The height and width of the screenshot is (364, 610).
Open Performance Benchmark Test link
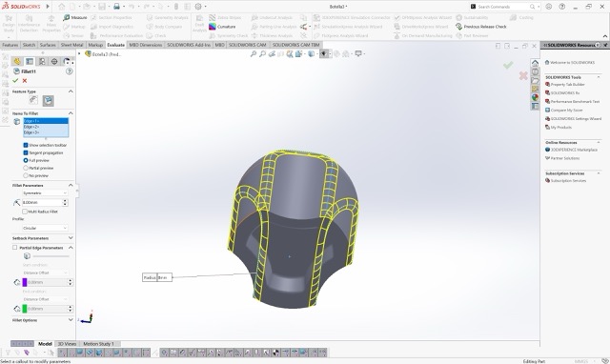(x=575, y=102)
